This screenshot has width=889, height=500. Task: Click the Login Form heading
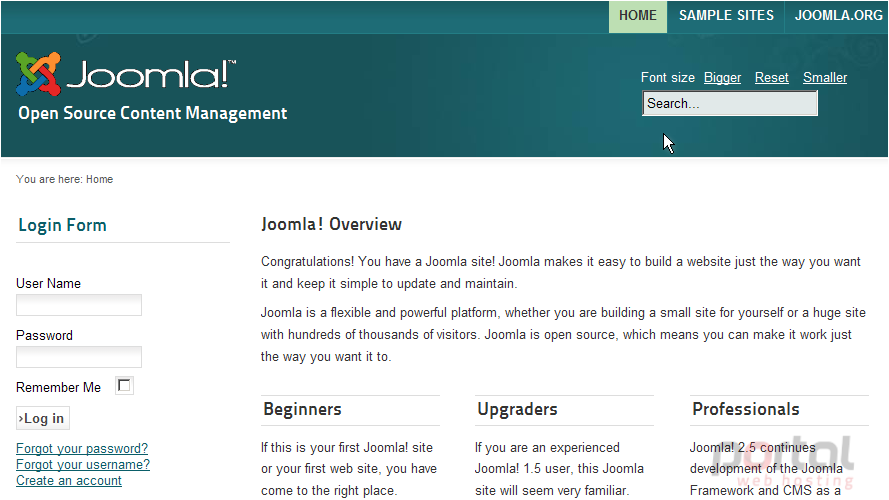click(x=62, y=225)
